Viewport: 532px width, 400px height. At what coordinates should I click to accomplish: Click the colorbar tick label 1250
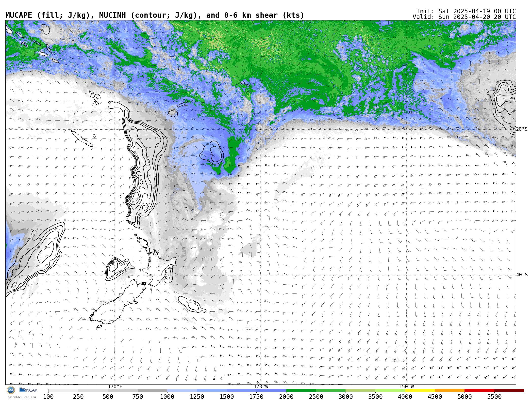coord(197,397)
